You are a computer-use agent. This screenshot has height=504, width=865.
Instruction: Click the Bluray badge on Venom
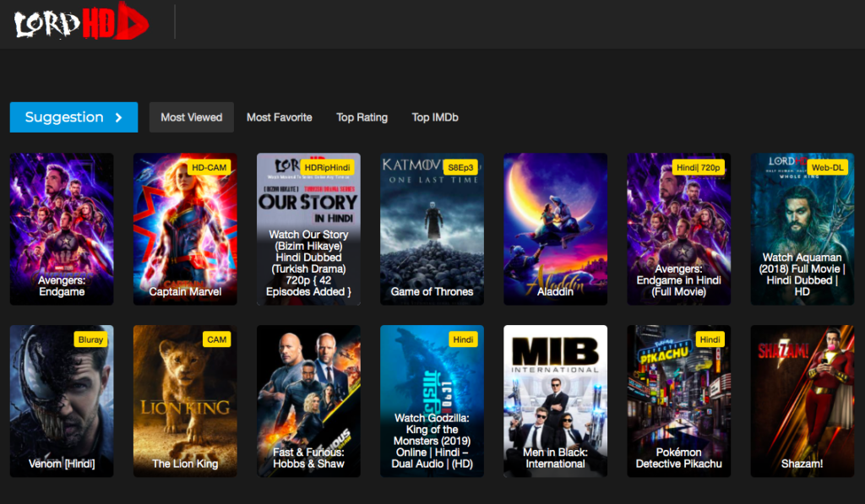(90, 339)
